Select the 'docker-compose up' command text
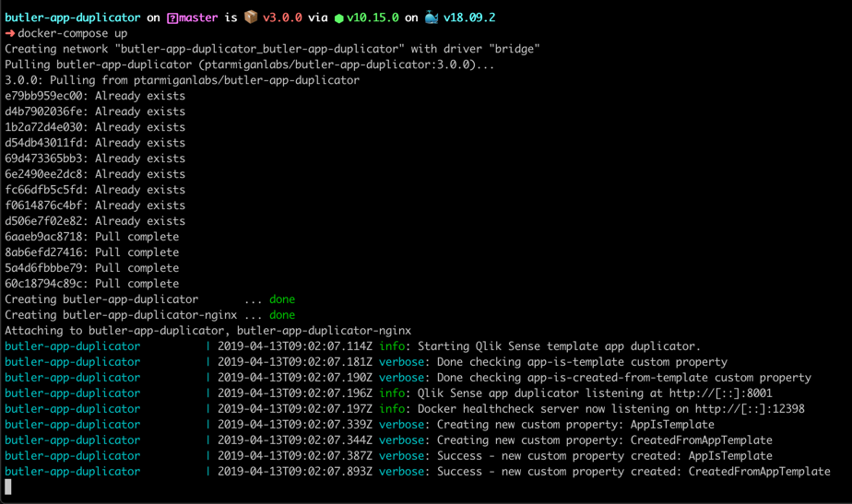 tap(72, 33)
